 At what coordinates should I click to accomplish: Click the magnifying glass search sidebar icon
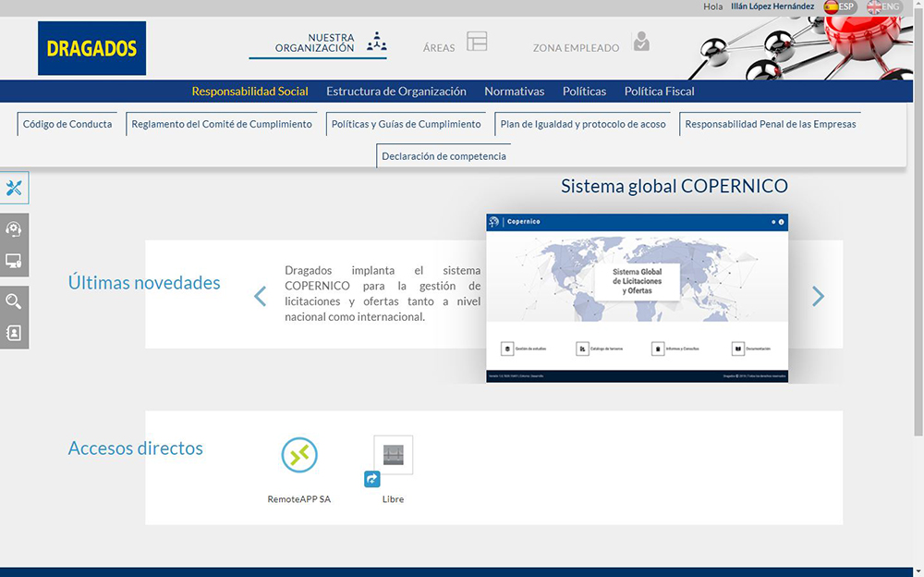click(x=14, y=301)
